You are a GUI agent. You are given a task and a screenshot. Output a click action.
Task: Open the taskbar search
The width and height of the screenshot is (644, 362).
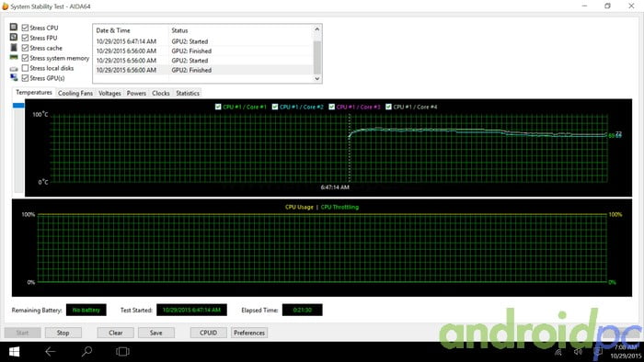coord(86,351)
